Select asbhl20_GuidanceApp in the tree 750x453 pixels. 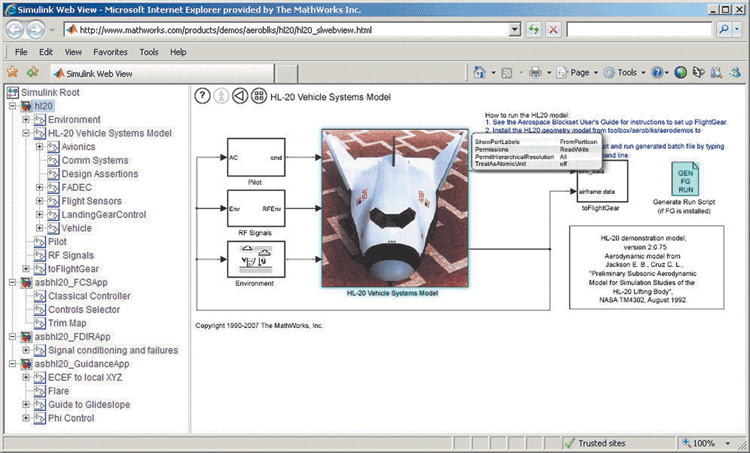pos(81,364)
